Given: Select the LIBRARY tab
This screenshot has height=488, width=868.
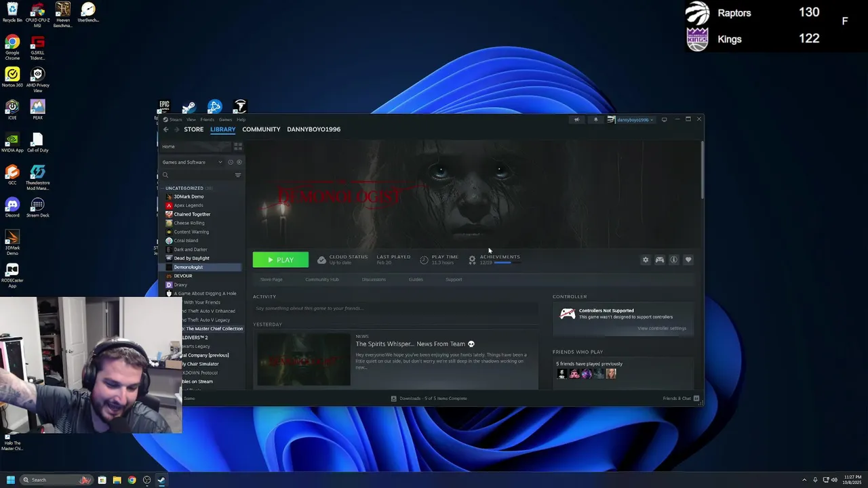Looking at the screenshot, I should point(222,129).
